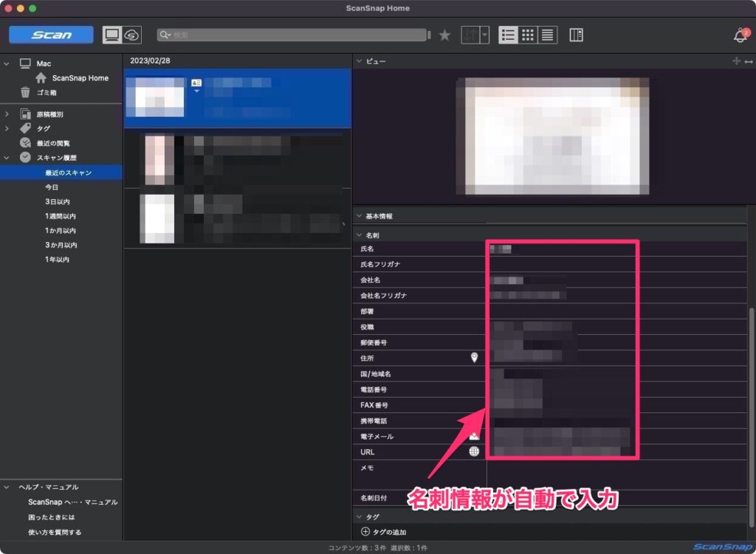This screenshot has height=554, width=756.
Task: Click the 部署 value field
Action: pos(616,311)
